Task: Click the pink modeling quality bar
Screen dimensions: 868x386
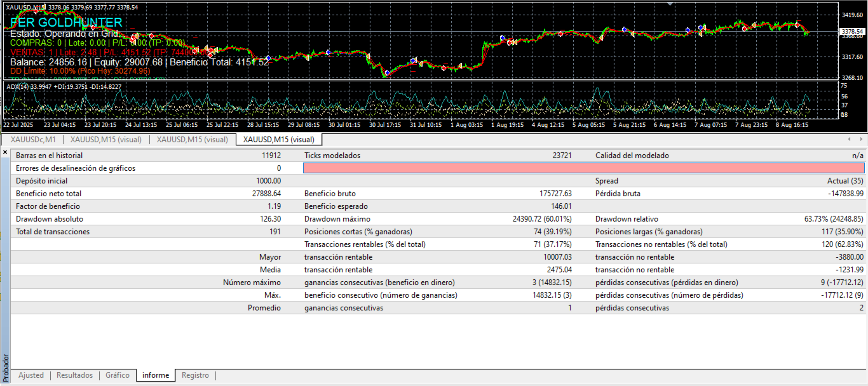Action: pos(584,168)
